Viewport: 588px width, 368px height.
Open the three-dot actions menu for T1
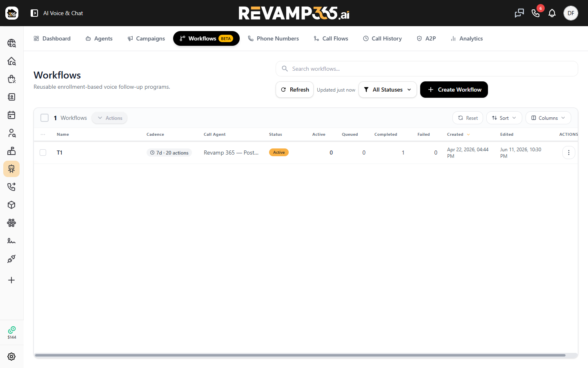click(x=569, y=153)
